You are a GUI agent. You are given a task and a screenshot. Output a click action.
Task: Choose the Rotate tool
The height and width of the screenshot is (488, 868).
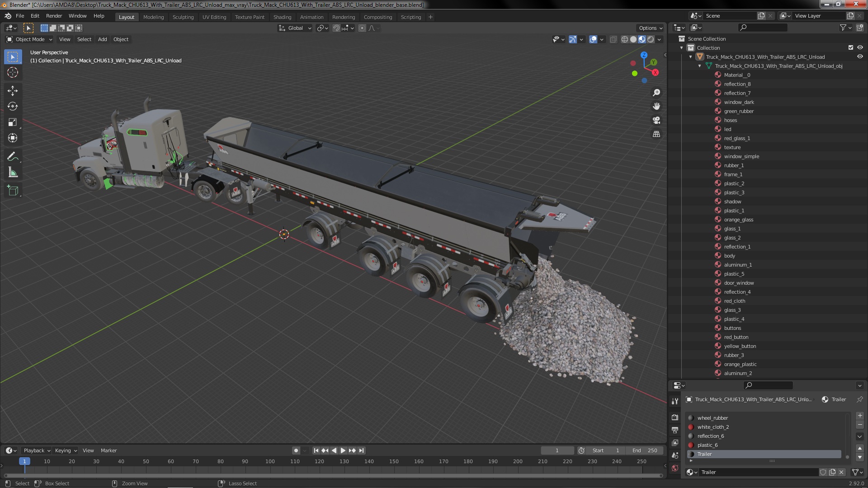(x=13, y=106)
